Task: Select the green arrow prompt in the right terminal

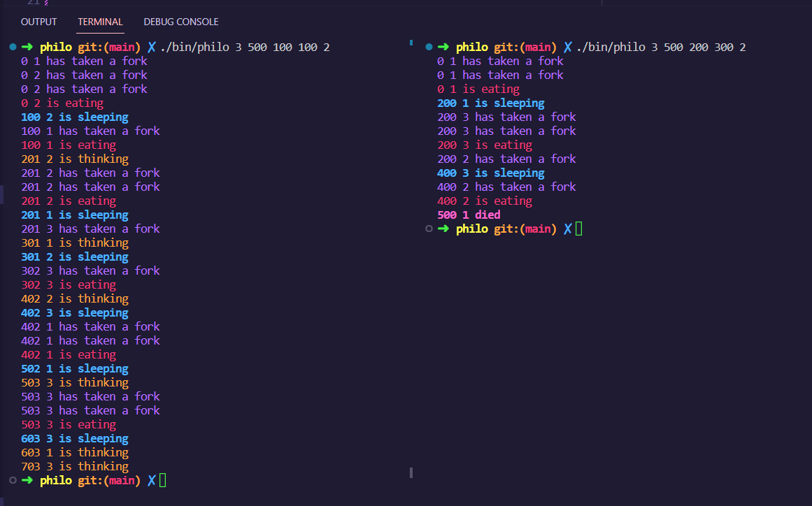Action: (x=442, y=47)
